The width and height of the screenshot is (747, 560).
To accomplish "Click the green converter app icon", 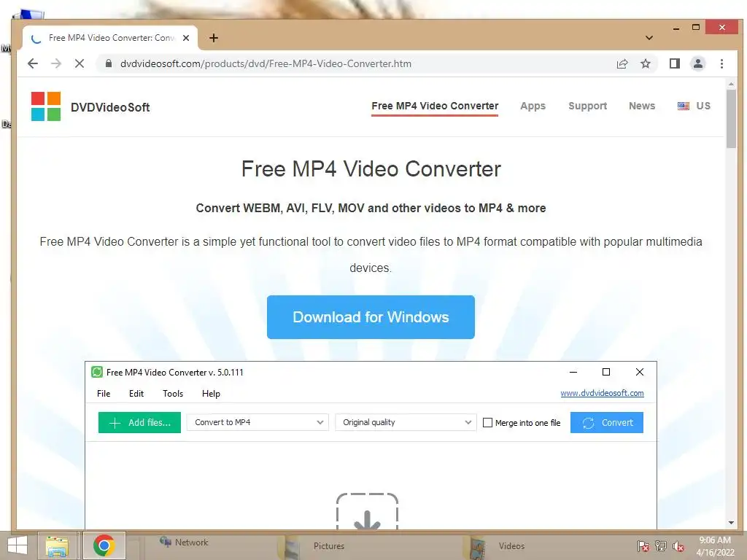I will coord(97,372).
